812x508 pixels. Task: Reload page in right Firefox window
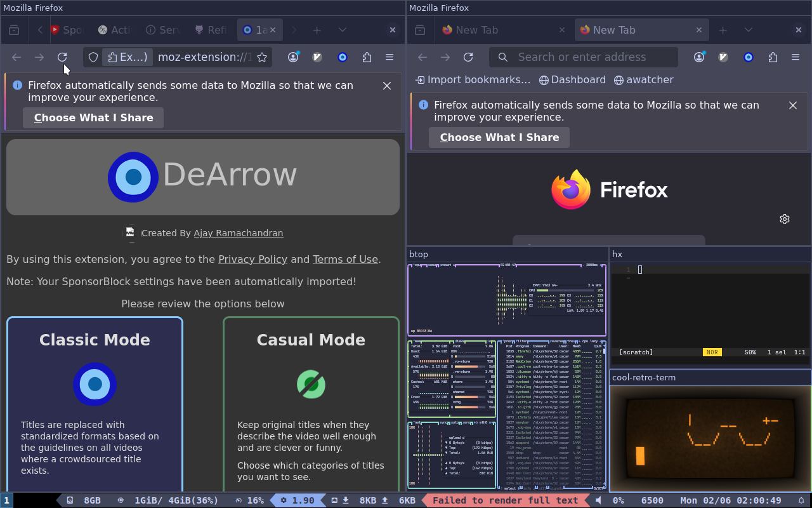pyautogui.click(x=468, y=57)
